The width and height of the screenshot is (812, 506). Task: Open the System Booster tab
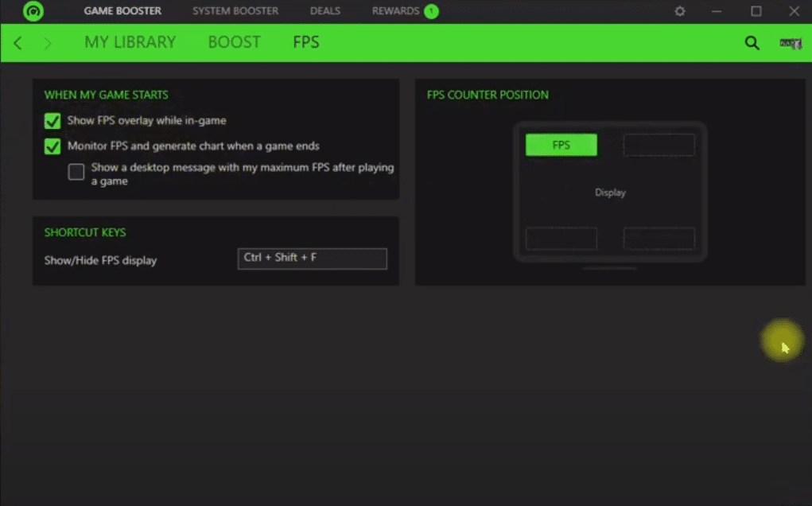coord(235,11)
